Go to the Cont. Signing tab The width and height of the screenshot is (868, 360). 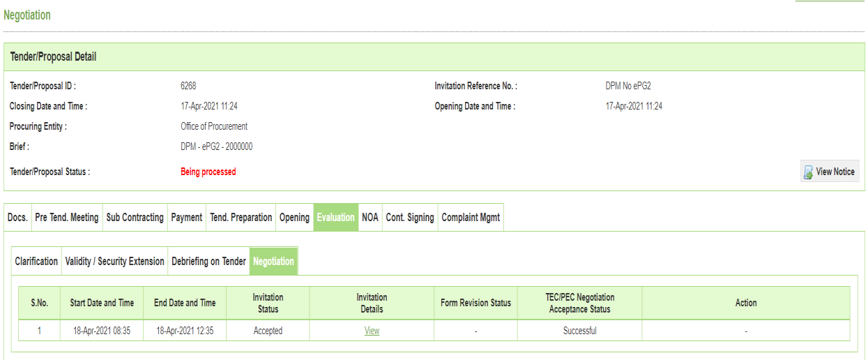tap(410, 218)
